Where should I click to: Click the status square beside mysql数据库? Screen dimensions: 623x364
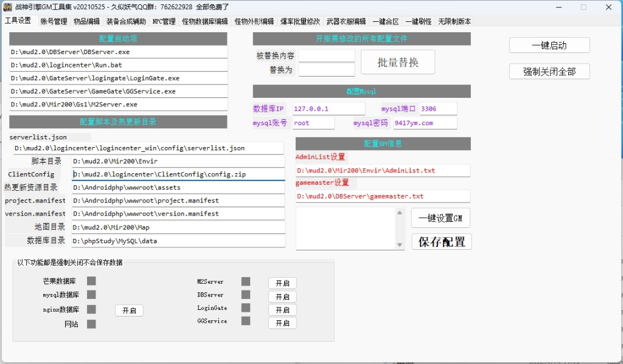tap(91, 295)
